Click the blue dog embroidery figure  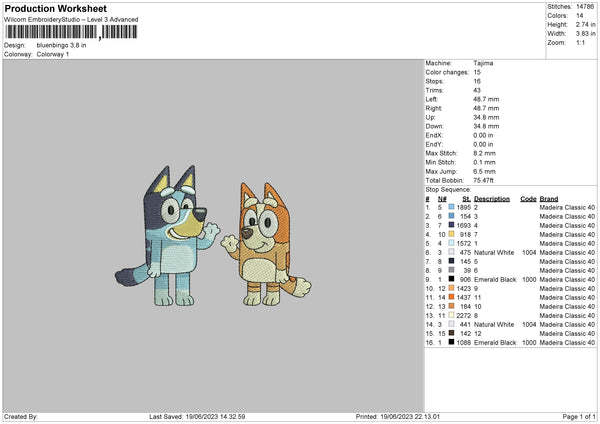(168, 236)
